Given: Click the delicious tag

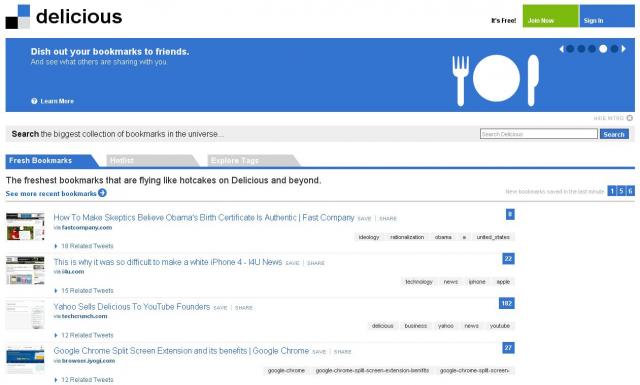Looking at the screenshot, I should [x=382, y=326].
